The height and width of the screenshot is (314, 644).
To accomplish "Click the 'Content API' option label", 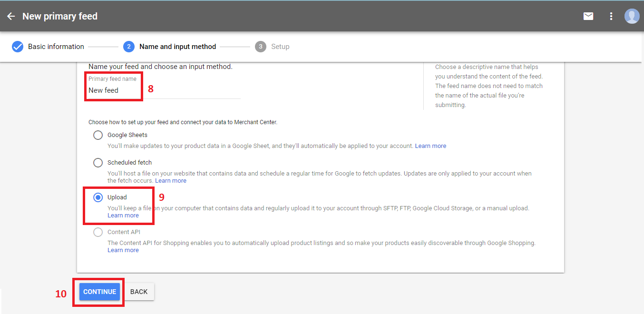I will point(124,232).
